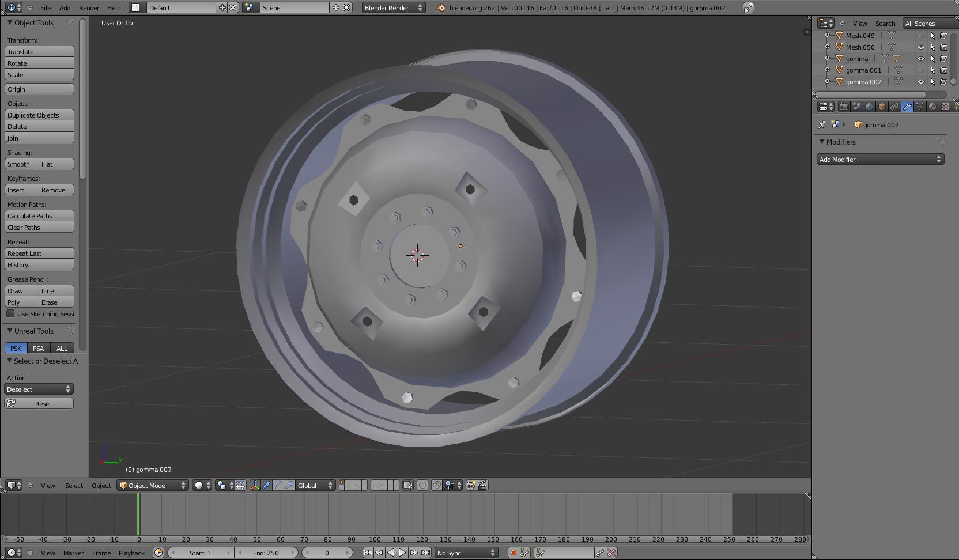Click the Scene name field
959x560 pixels.
coord(295,7)
